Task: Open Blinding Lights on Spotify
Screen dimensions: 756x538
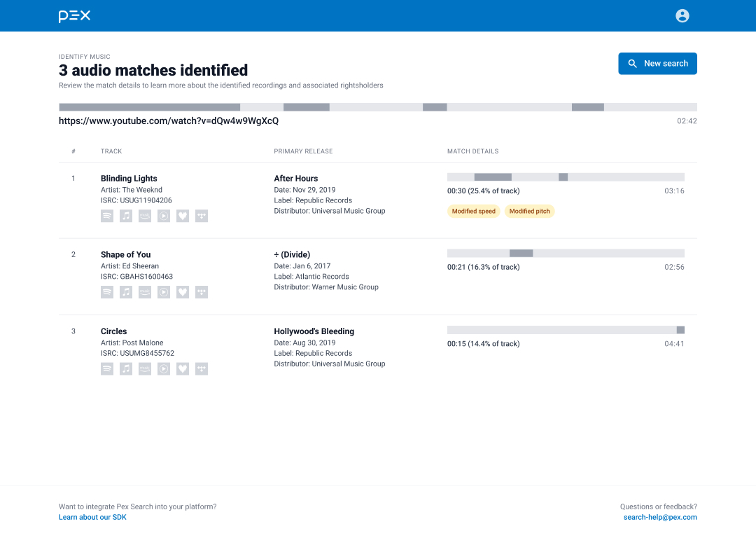Action: (x=107, y=216)
